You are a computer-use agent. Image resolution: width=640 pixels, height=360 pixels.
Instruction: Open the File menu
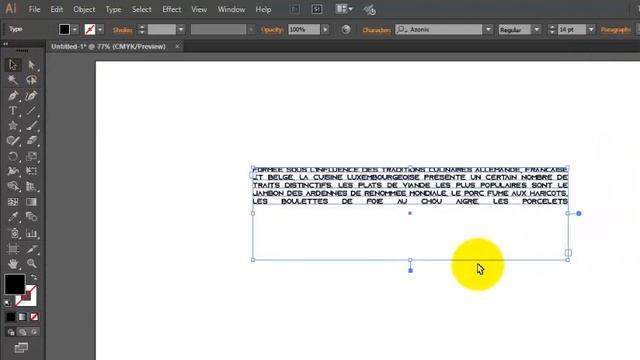pyautogui.click(x=34, y=9)
